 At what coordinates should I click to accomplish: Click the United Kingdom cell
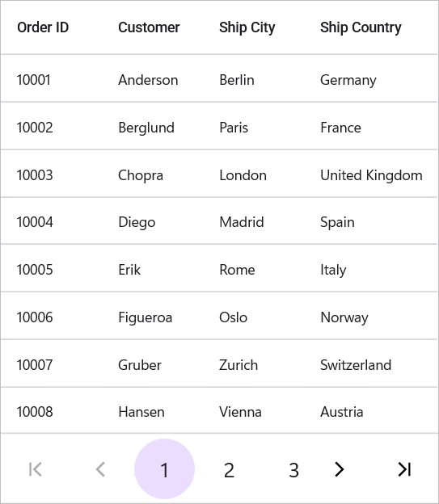pyautogui.click(x=371, y=176)
